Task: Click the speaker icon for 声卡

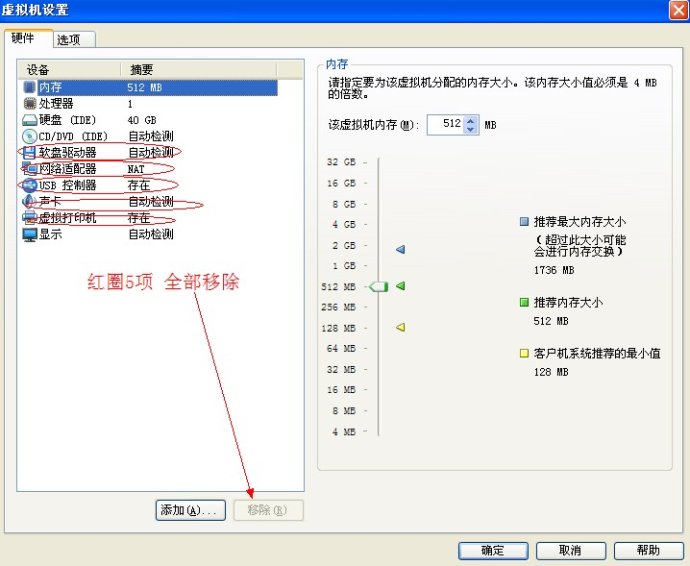Action: click(29, 202)
